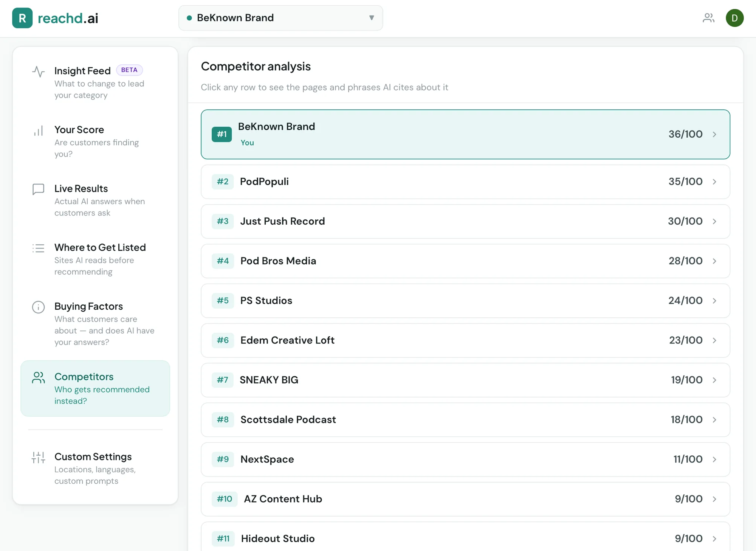Switch to Buying Factors
Screen dimensions: 756x551
click(95, 324)
